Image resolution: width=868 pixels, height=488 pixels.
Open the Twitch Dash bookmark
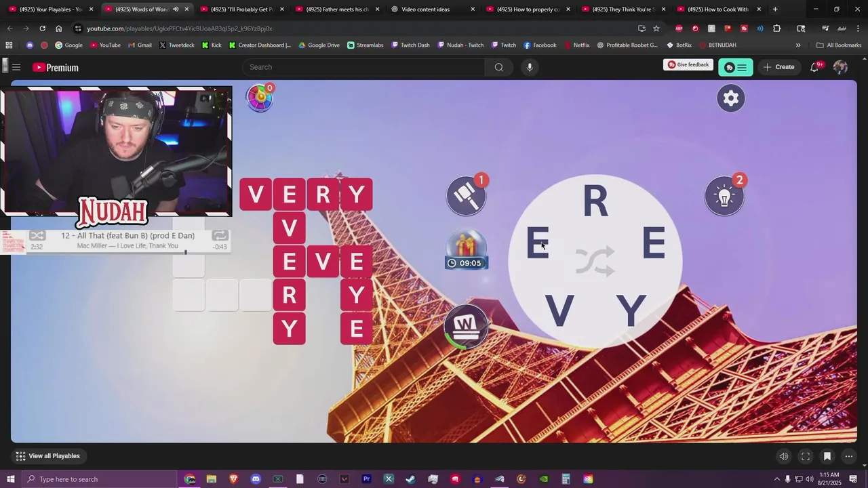pyautogui.click(x=410, y=45)
